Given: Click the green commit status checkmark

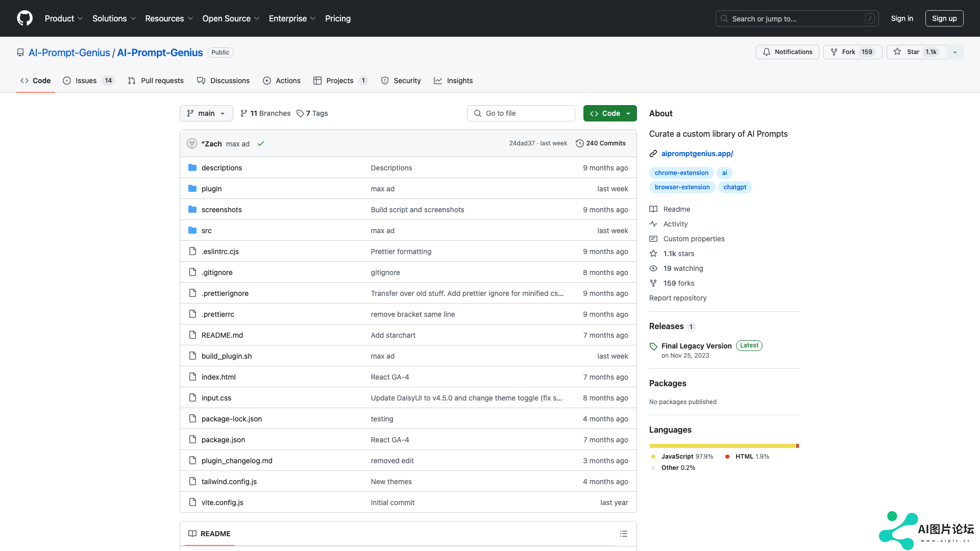Looking at the screenshot, I should (x=261, y=143).
